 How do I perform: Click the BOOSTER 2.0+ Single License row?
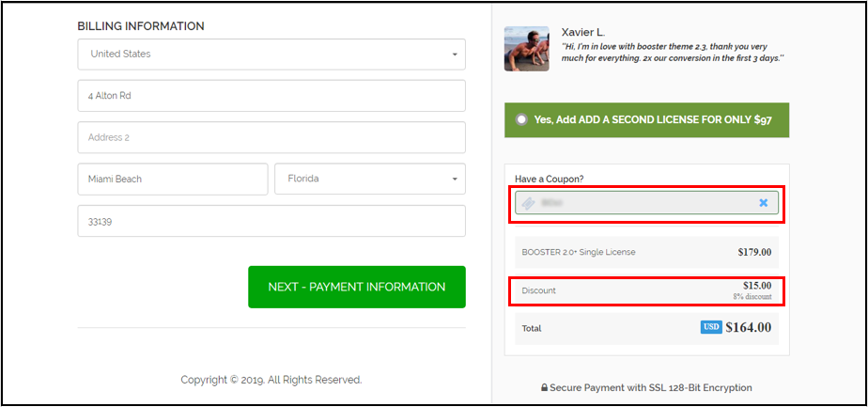(x=646, y=253)
